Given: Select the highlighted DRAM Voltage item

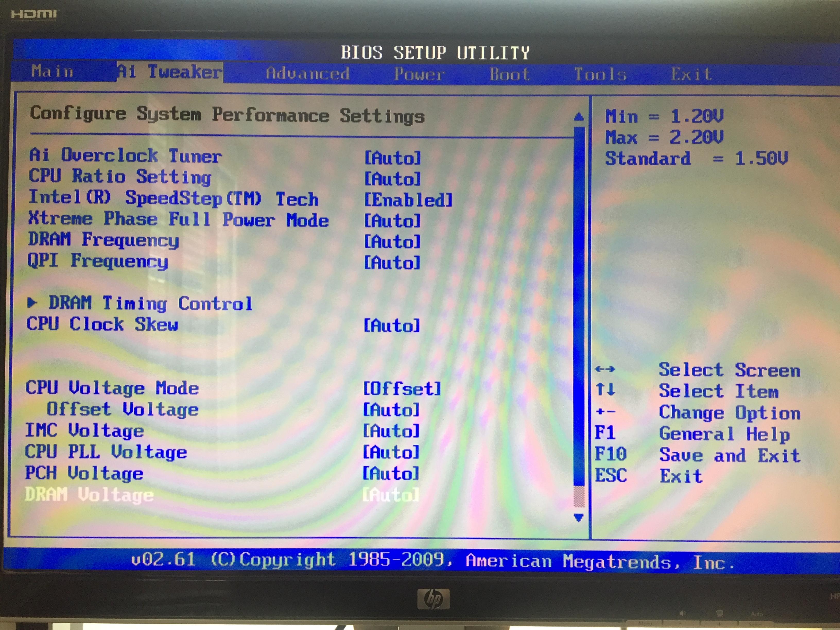Looking at the screenshot, I should pyautogui.click(x=90, y=495).
